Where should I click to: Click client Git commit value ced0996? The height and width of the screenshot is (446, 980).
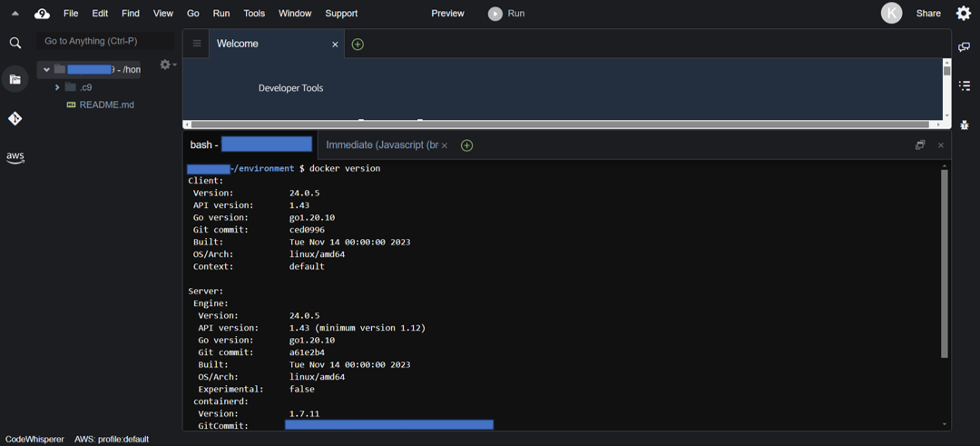[x=307, y=230]
